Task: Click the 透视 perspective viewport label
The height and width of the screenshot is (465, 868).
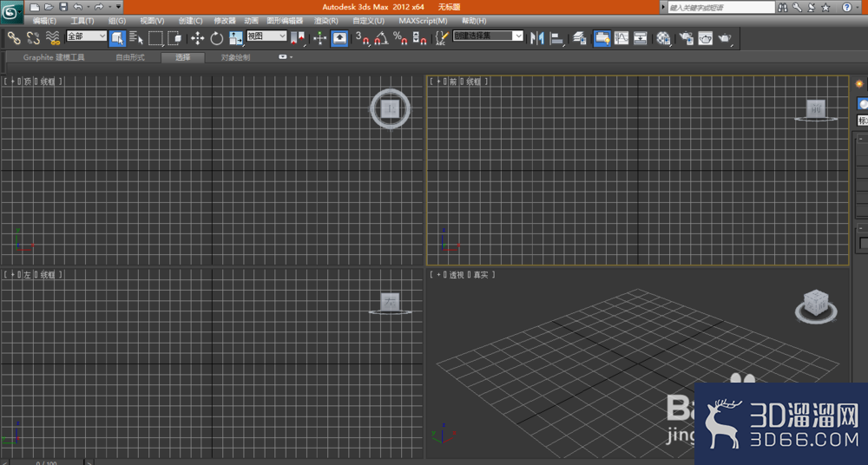Action: pos(457,274)
